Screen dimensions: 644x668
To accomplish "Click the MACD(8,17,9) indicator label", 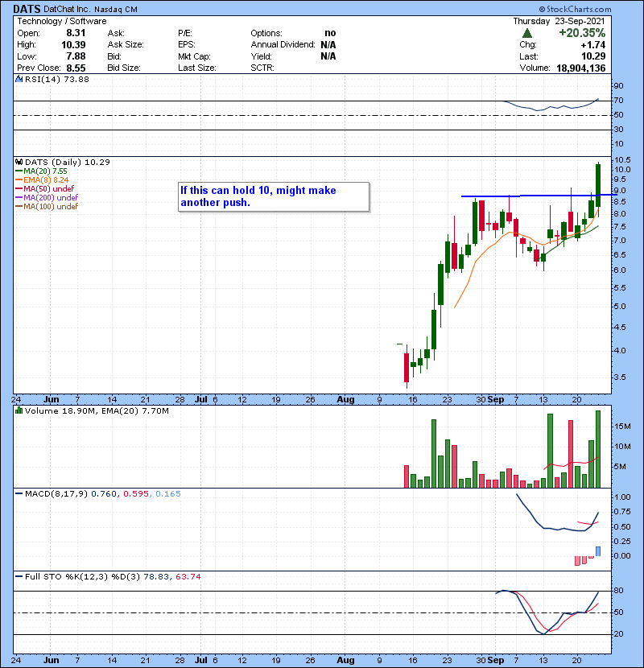I will point(56,494).
